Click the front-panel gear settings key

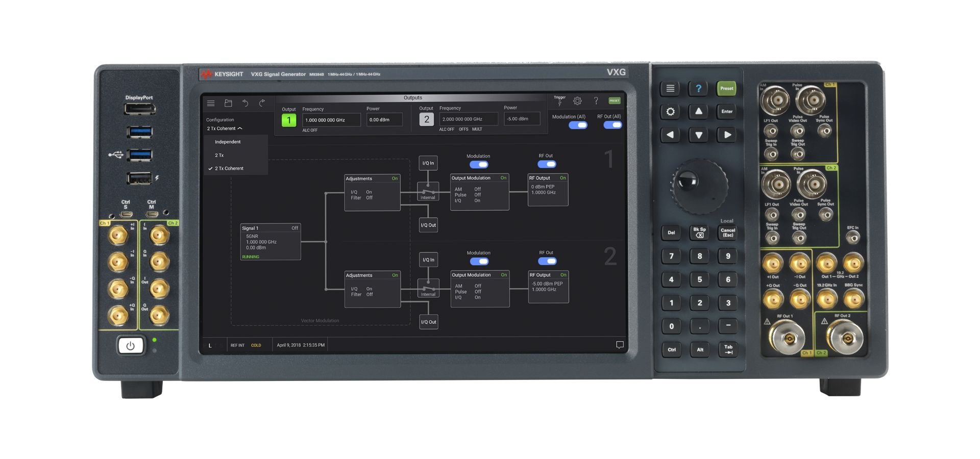point(670,112)
